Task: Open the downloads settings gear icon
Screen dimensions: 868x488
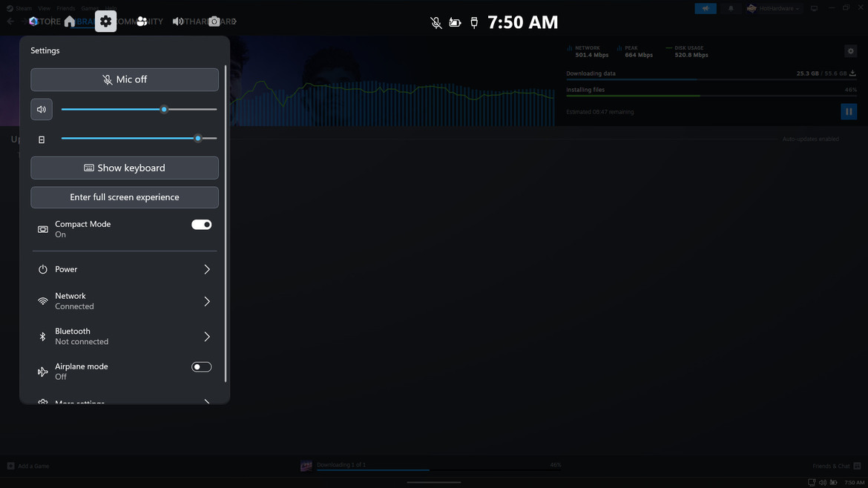Action: (x=851, y=51)
